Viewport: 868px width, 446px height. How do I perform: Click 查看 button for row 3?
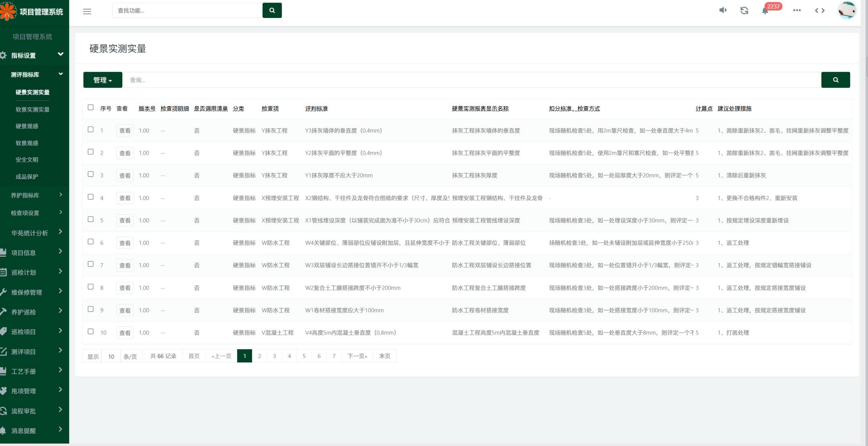click(x=125, y=176)
